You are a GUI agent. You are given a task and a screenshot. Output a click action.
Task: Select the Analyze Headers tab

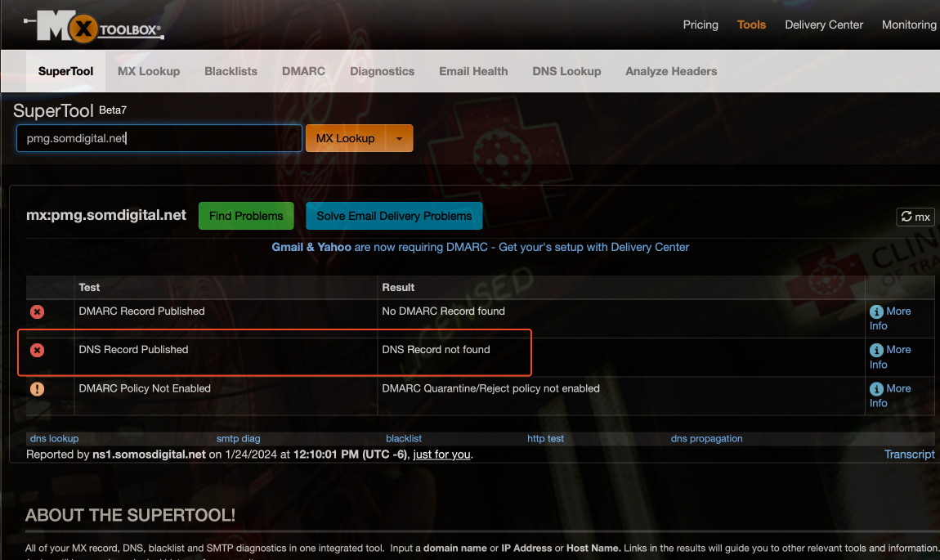pyautogui.click(x=671, y=71)
